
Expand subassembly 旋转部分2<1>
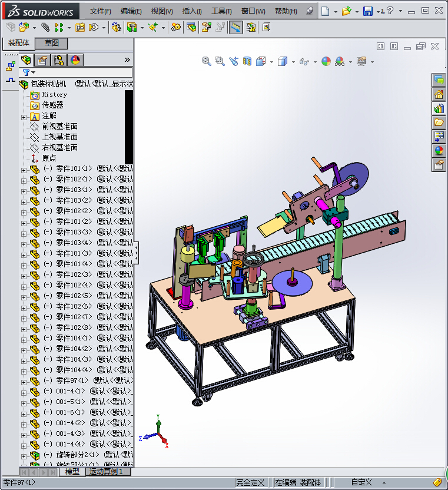pos(24,456)
